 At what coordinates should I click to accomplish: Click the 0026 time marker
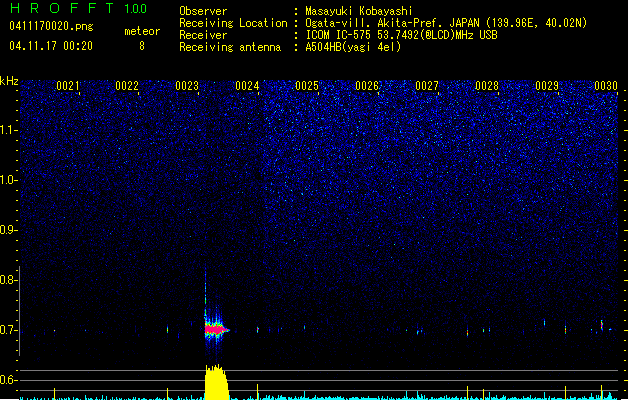coord(367,86)
